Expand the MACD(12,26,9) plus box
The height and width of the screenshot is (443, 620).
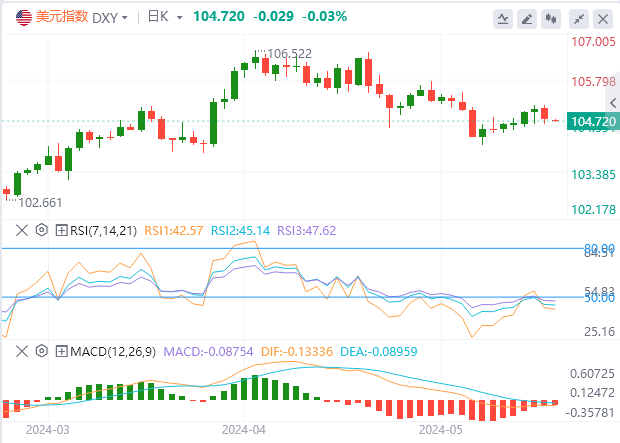[x=62, y=351]
